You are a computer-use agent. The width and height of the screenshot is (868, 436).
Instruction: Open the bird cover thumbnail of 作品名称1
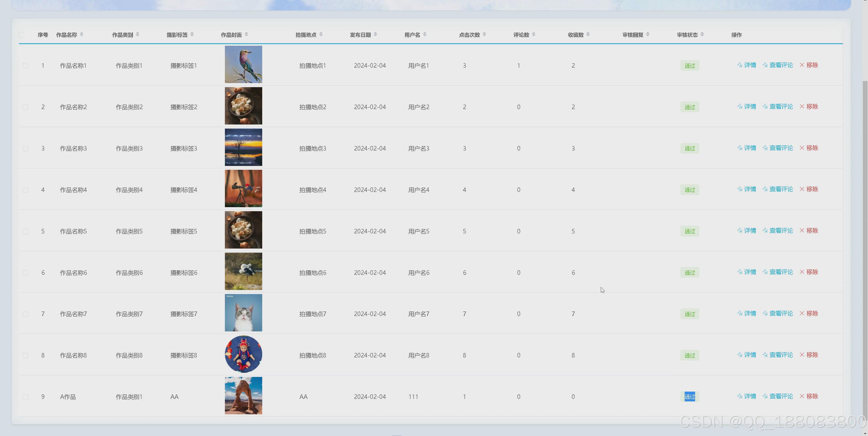243,64
